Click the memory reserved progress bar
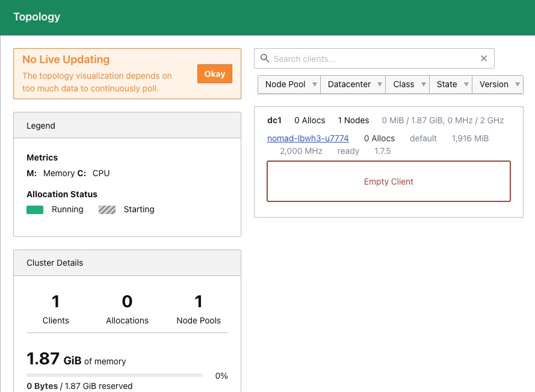 click(114, 375)
